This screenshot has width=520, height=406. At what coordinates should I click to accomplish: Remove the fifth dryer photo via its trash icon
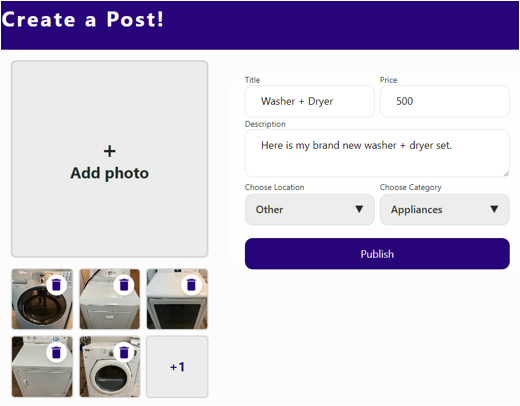pos(124,352)
